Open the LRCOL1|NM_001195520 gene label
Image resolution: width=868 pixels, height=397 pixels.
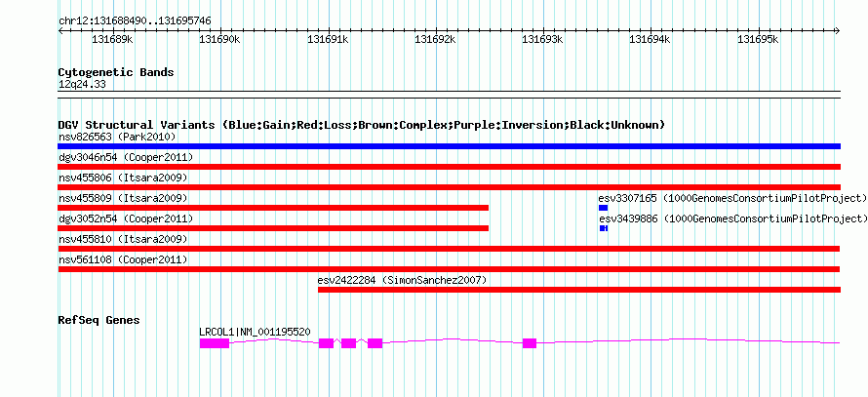255,332
